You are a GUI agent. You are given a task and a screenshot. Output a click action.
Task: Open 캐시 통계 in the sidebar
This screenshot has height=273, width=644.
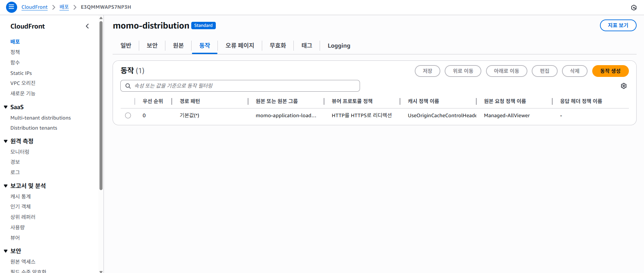pyautogui.click(x=21, y=196)
